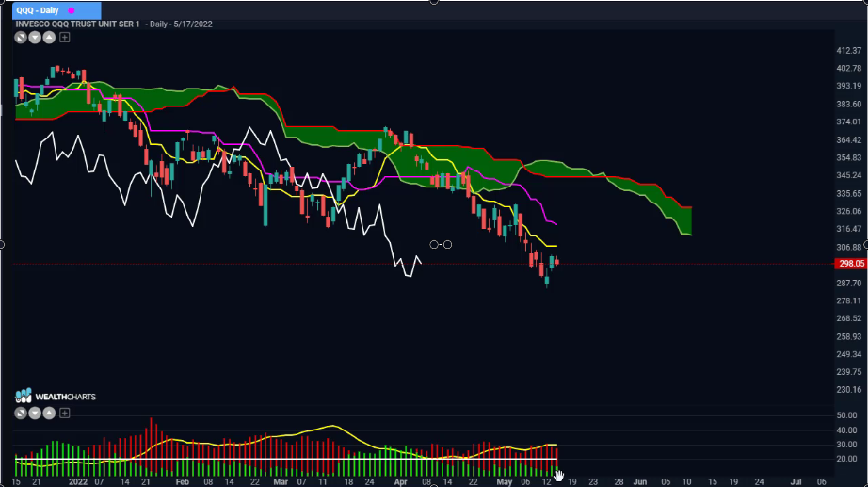Click the INVESCO QQQ TRUST UNIT SER 1 title
The image size is (868, 487).
click(x=77, y=24)
